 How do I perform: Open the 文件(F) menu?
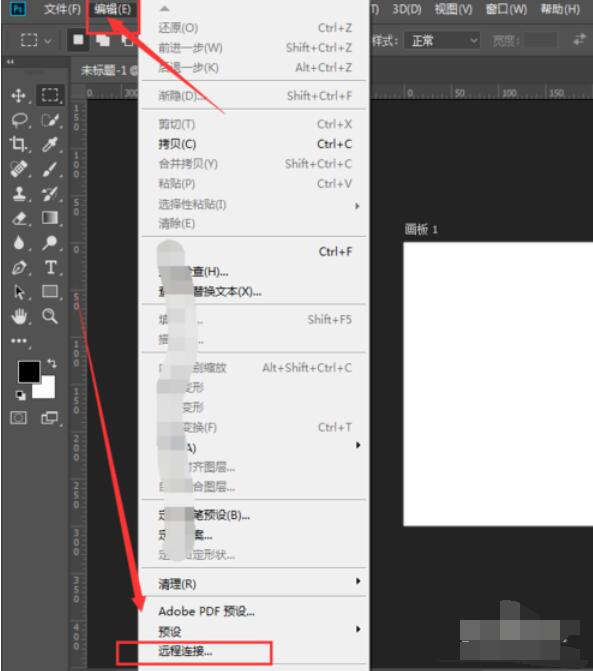[62, 9]
